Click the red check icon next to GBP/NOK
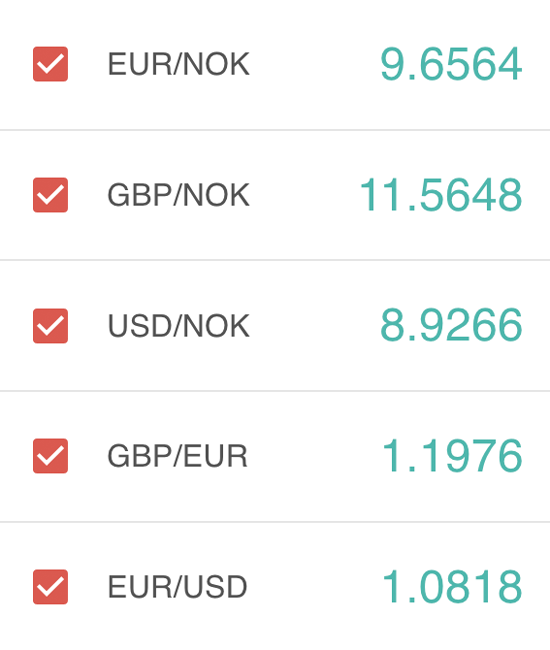 [x=50, y=195]
